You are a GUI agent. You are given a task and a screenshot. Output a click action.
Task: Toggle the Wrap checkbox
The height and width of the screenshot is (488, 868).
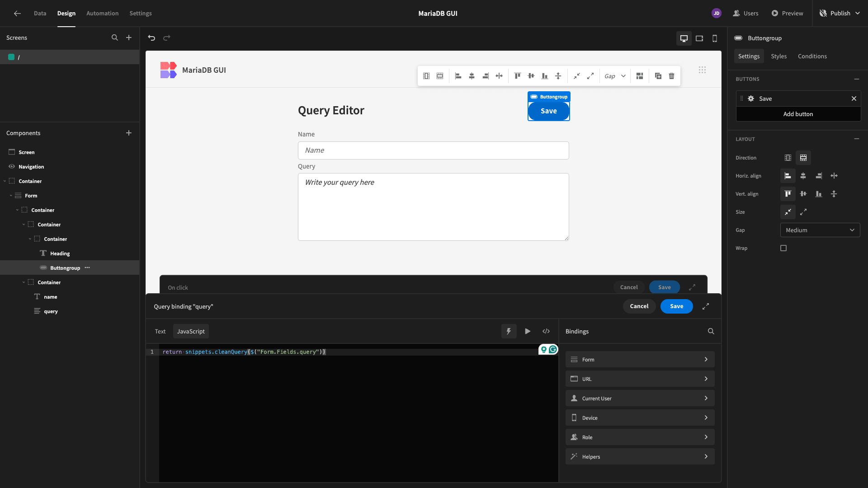tap(783, 248)
